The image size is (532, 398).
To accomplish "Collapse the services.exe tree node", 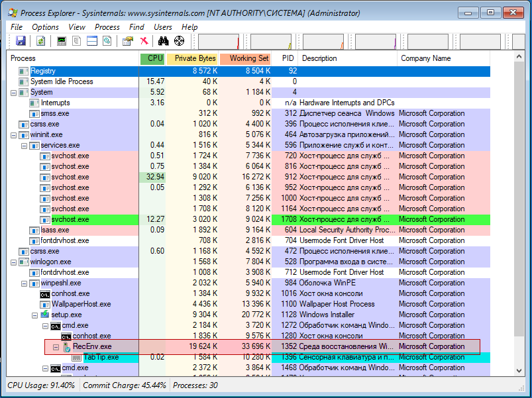I will [24, 146].
